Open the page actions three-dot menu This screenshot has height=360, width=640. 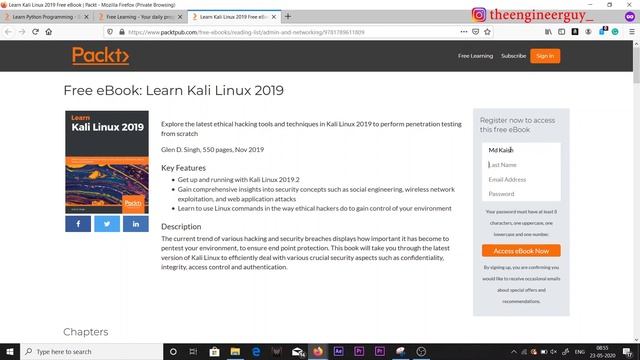[464, 32]
